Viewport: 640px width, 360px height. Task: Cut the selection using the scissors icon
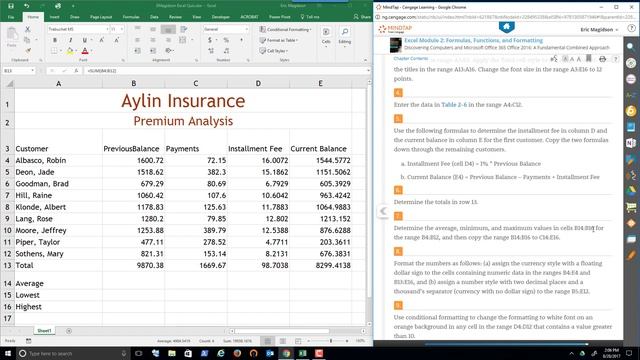(27, 29)
